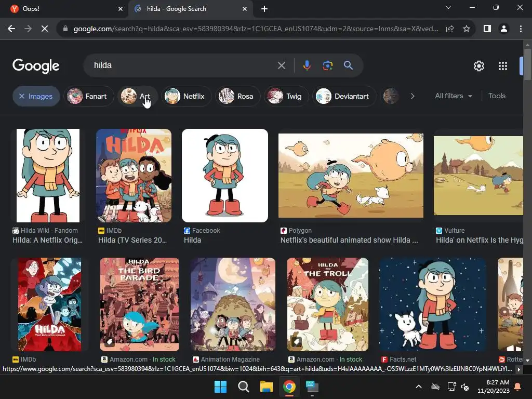The height and width of the screenshot is (399, 532).
Task: Apply the Fanart filter chip
Action: 88,96
